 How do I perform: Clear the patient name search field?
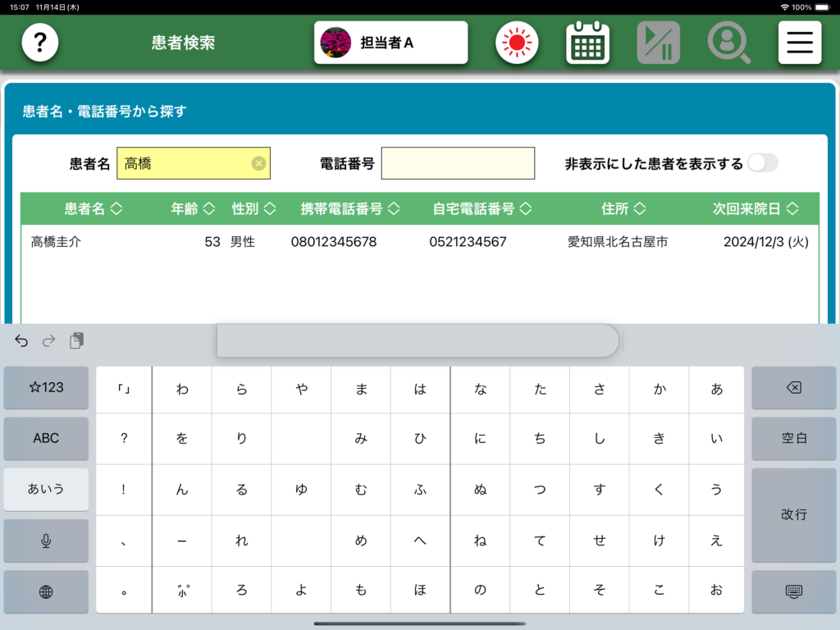point(258,163)
